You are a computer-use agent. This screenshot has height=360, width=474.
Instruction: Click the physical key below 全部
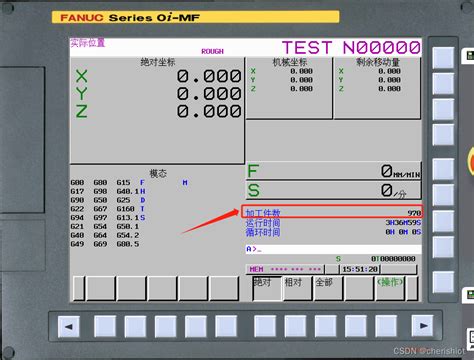(x=326, y=326)
